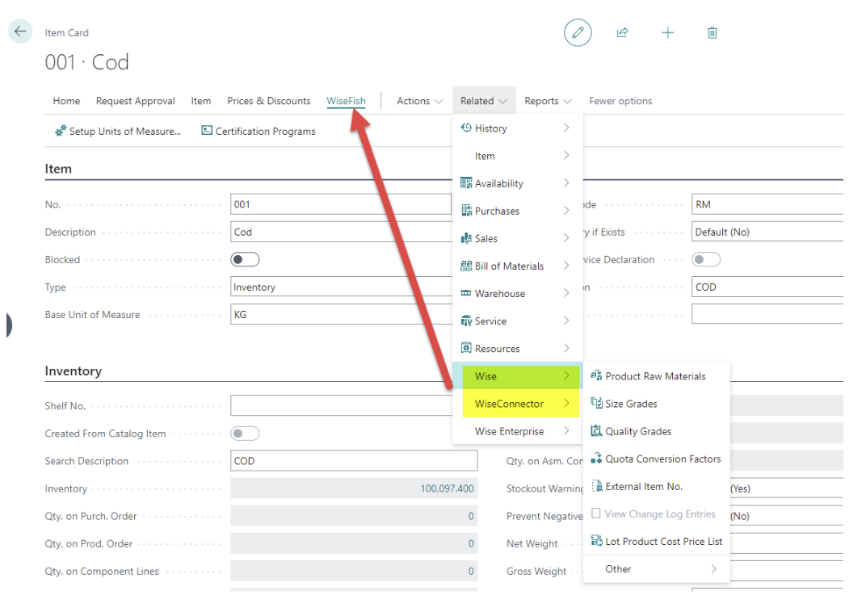The height and width of the screenshot is (616, 866).
Task: Switch to the WiseFish tab
Action: (346, 101)
